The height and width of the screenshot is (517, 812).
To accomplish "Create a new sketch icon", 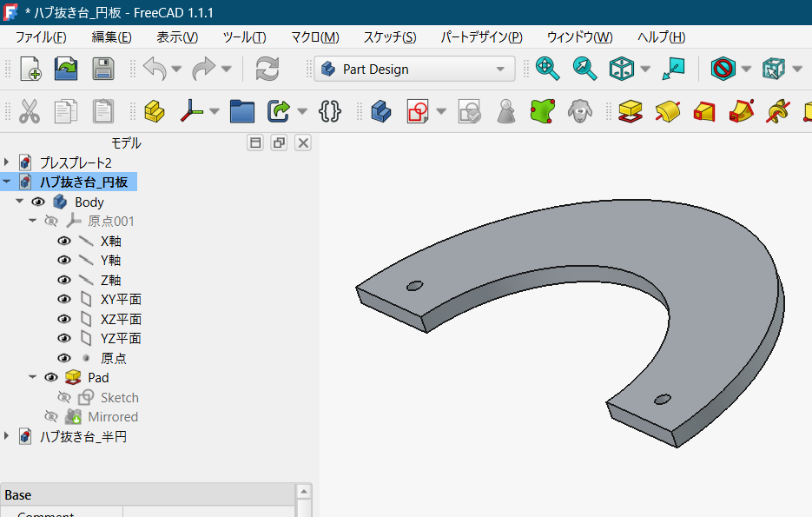I will [x=418, y=111].
